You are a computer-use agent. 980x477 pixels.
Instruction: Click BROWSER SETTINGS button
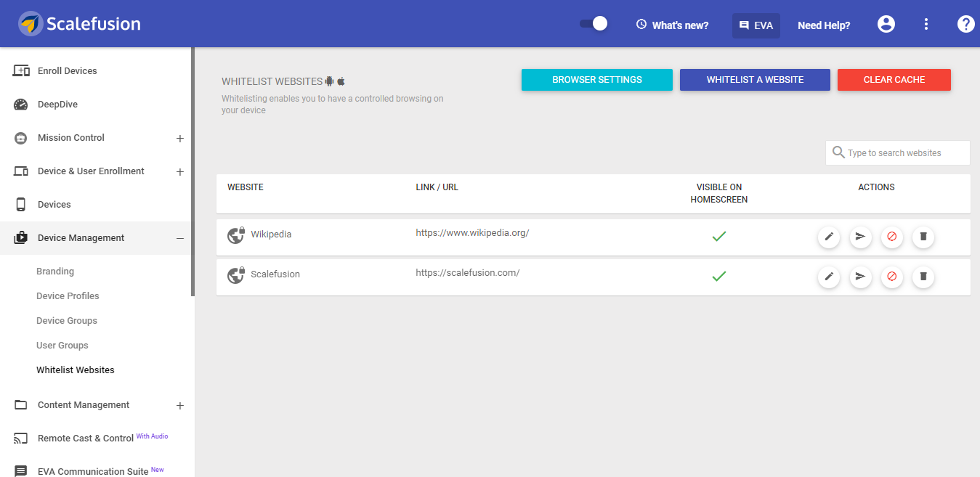click(x=597, y=80)
